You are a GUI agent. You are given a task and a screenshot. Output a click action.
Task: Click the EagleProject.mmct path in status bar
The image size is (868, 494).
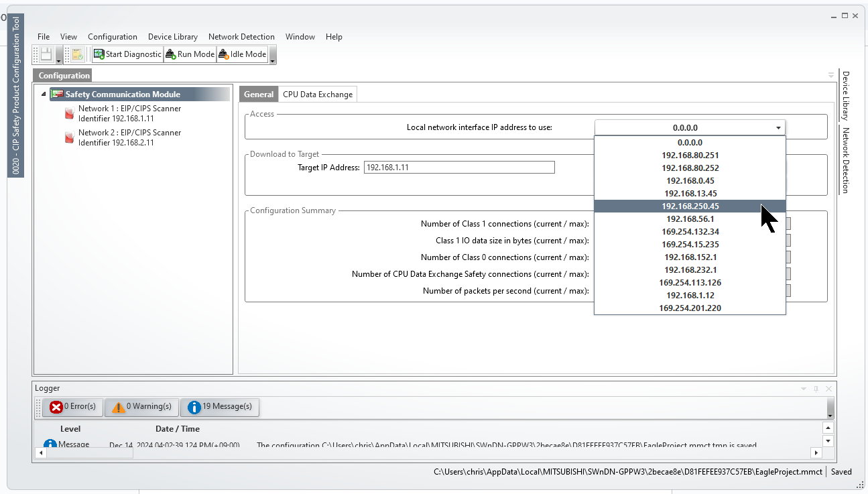pyautogui.click(x=629, y=472)
